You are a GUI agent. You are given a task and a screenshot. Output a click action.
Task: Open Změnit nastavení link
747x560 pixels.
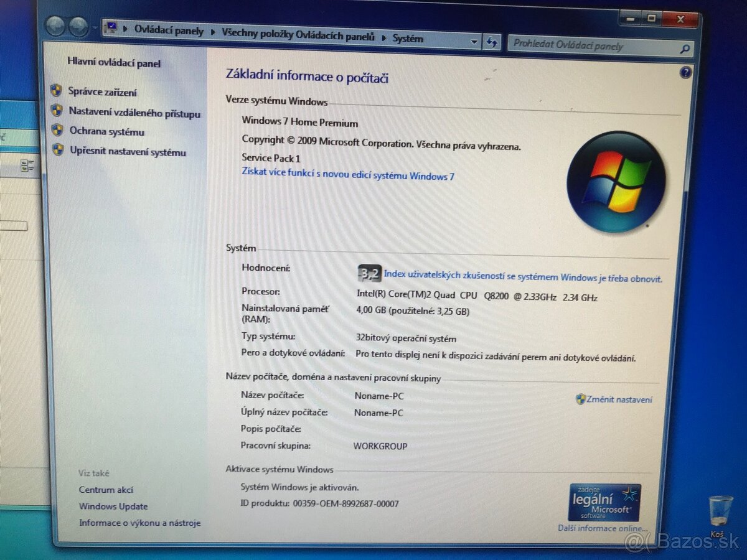[619, 399]
